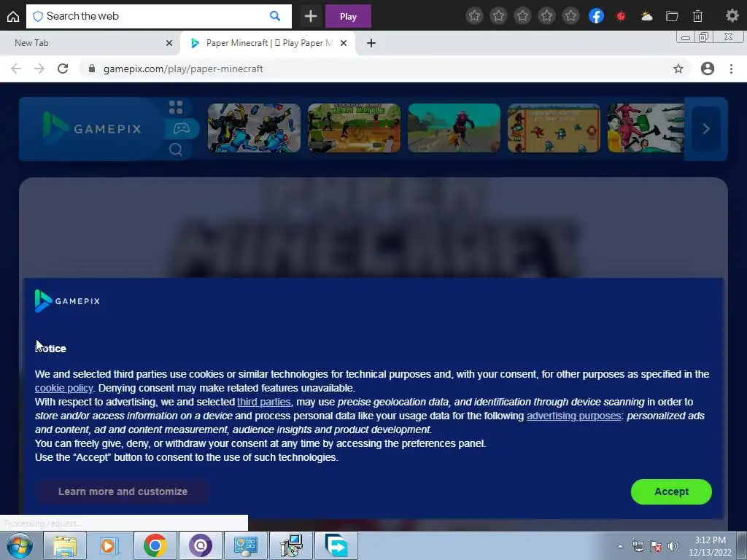Open the user profile icon
Image resolution: width=747 pixels, height=560 pixels.
tap(708, 69)
